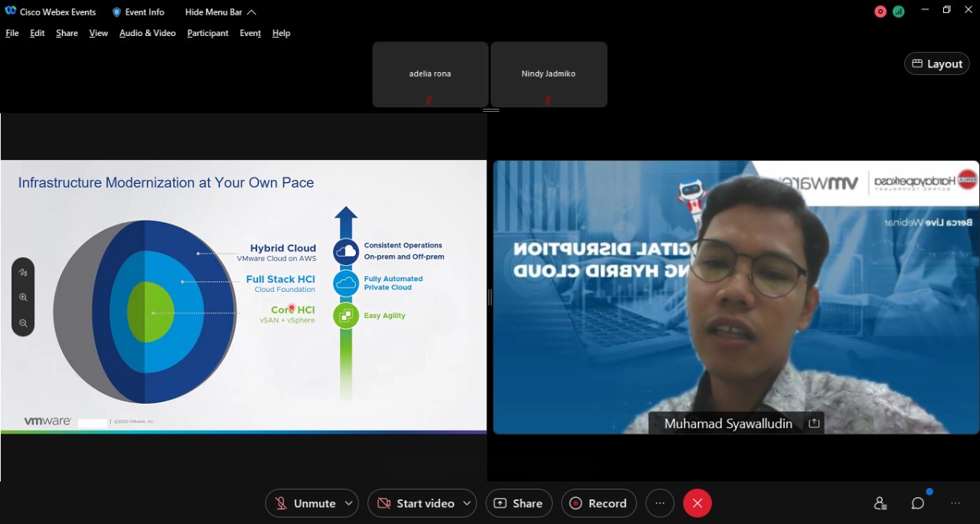Select the annotate tool on shared content
Screen dimensions: 980x524
[23, 272]
